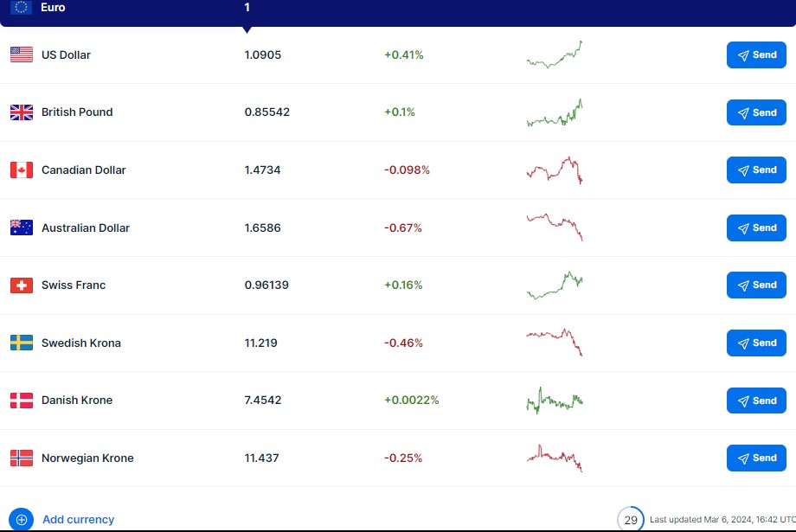Viewport: 796px width, 532px height.
Task: Click the Australian Dollar rate 1.6586
Action: (263, 228)
